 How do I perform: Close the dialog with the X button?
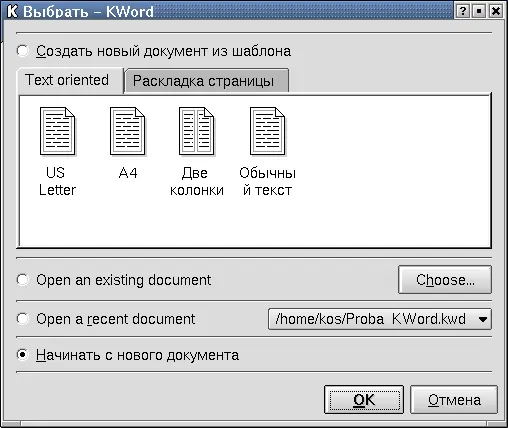tap(496, 11)
